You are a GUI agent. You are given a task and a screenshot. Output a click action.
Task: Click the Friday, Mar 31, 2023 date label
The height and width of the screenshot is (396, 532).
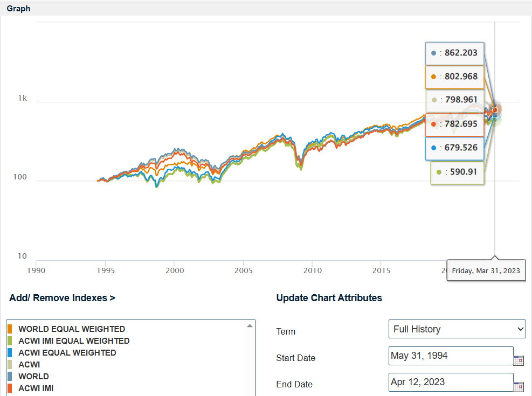pos(486,270)
